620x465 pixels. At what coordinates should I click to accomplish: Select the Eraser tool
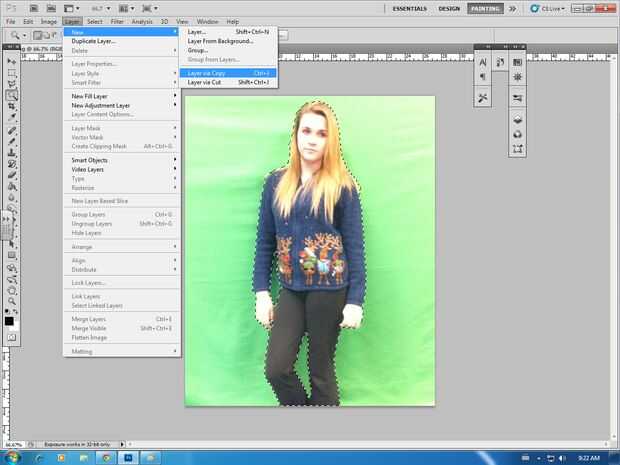coord(11,174)
